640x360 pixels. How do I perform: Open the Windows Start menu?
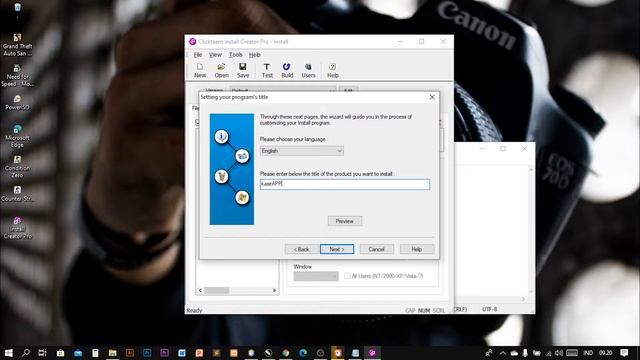8,353
